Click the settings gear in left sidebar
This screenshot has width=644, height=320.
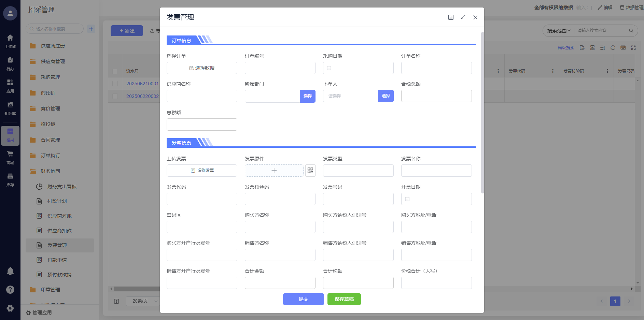pyautogui.click(x=10, y=308)
